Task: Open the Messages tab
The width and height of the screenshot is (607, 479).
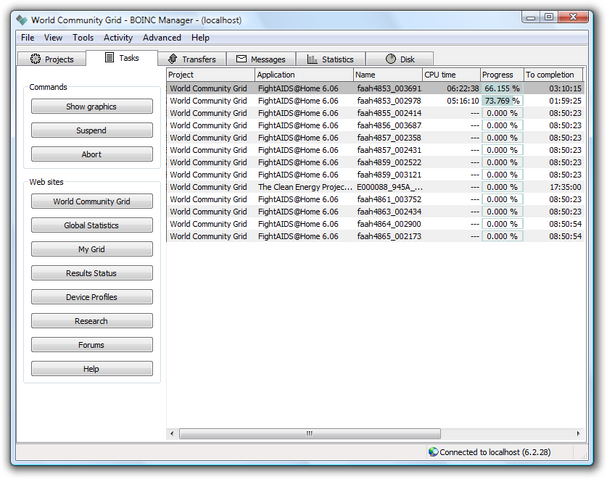Action: coord(261,59)
